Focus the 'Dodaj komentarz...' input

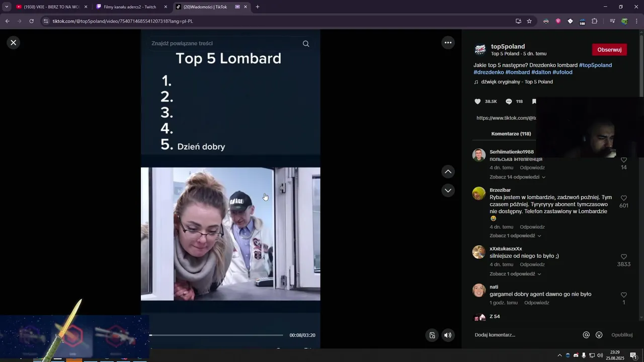click(526, 335)
